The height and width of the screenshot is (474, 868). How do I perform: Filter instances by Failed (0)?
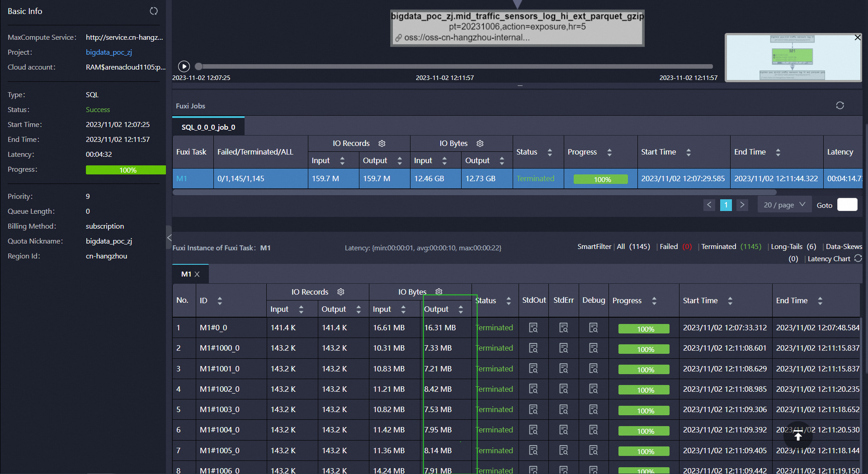pos(675,247)
